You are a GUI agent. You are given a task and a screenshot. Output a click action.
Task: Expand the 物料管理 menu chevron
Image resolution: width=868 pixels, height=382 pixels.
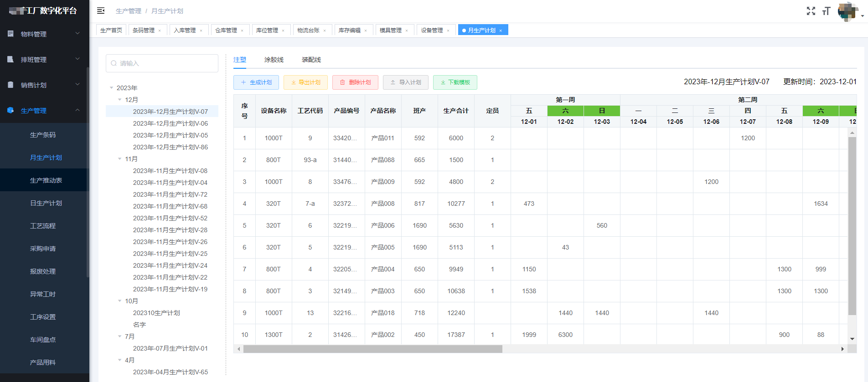77,33
